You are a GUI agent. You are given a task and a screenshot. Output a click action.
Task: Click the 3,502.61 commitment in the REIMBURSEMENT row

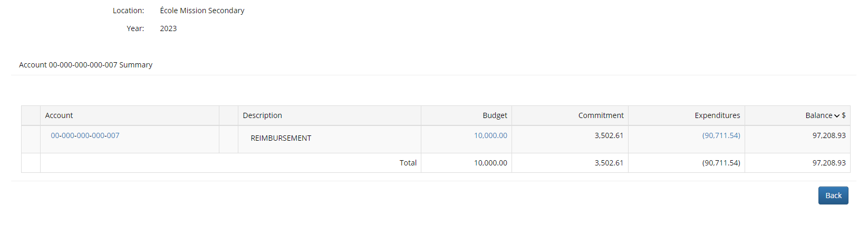(x=609, y=135)
